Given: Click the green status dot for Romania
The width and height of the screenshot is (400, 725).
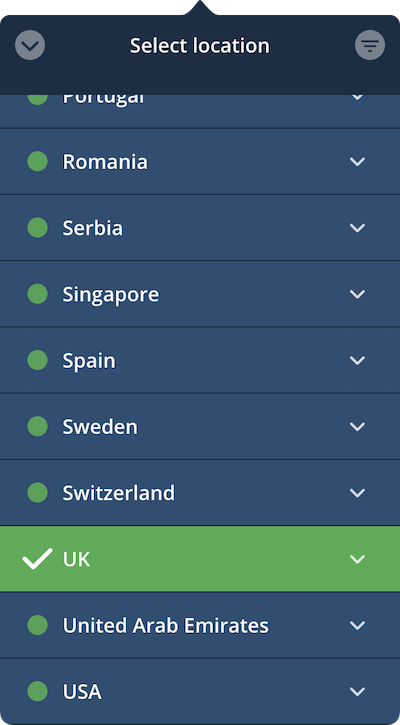Looking at the screenshot, I should pyautogui.click(x=37, y=161).
